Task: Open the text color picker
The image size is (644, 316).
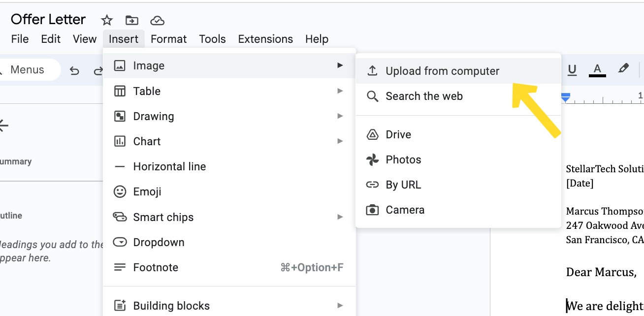Action: [597, 70]
